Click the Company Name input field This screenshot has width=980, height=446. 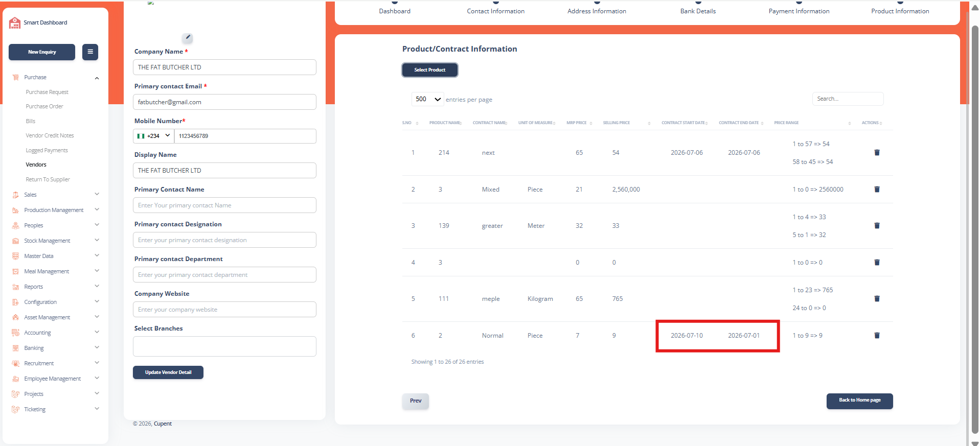(224, 67)
